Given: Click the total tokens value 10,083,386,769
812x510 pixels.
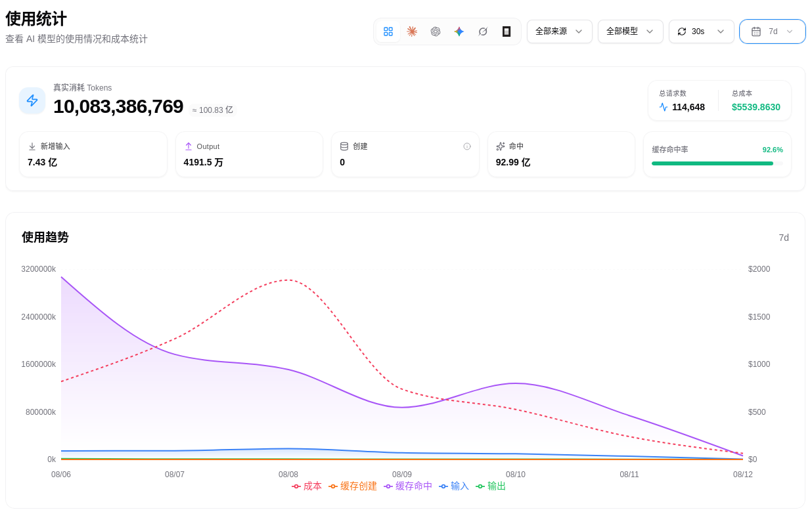Looking at the screenshot, I should tap(118, 106).
